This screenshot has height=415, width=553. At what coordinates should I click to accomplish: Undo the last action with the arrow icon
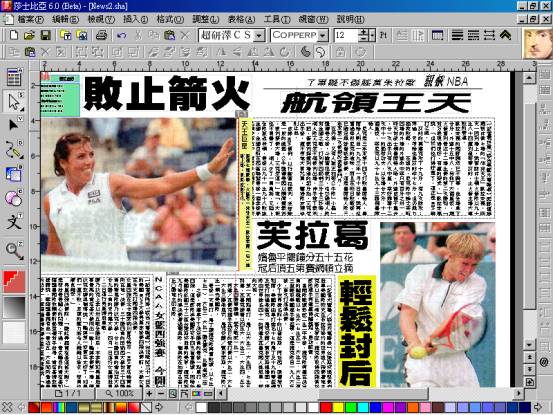121,35
